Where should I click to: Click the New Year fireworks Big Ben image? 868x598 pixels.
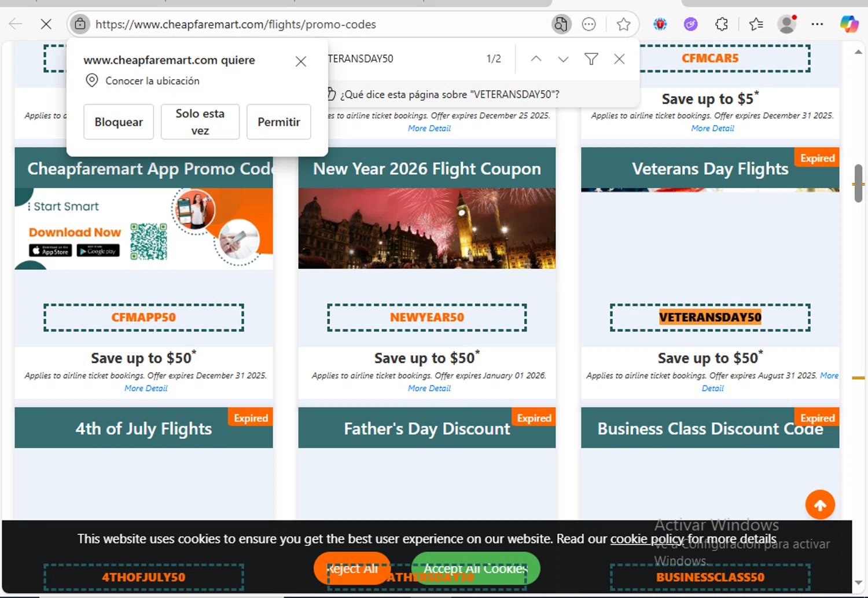coord(427,228)
